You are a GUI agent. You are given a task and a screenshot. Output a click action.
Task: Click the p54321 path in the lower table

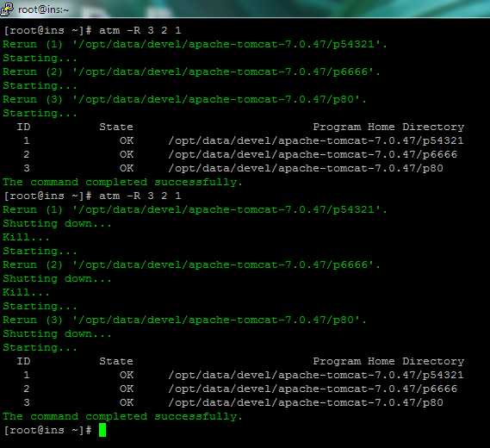click(x=316, y=375)
